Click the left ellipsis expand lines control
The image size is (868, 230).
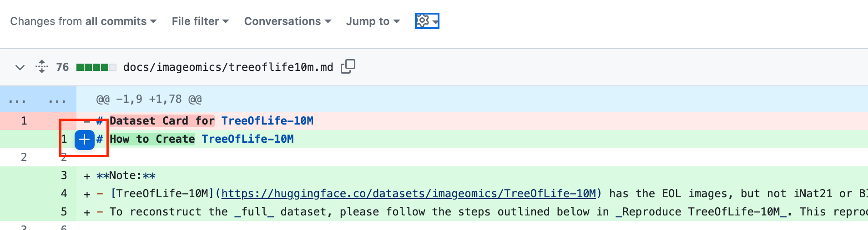point(17,100)
